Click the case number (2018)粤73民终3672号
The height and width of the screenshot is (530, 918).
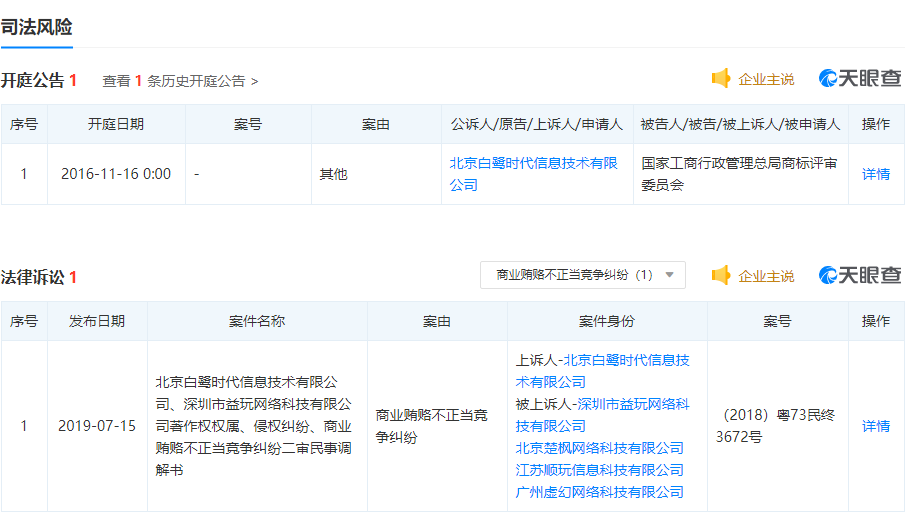click(x=776, y=426)
